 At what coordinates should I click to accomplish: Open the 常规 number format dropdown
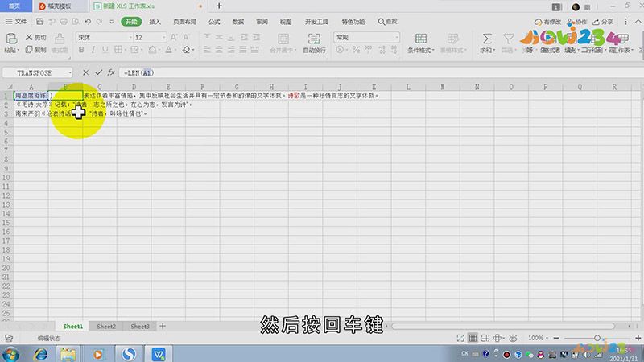click(396, 37)
